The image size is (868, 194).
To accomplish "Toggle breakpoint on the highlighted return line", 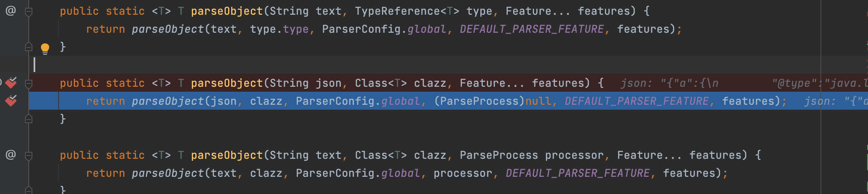I will (11, 100).
